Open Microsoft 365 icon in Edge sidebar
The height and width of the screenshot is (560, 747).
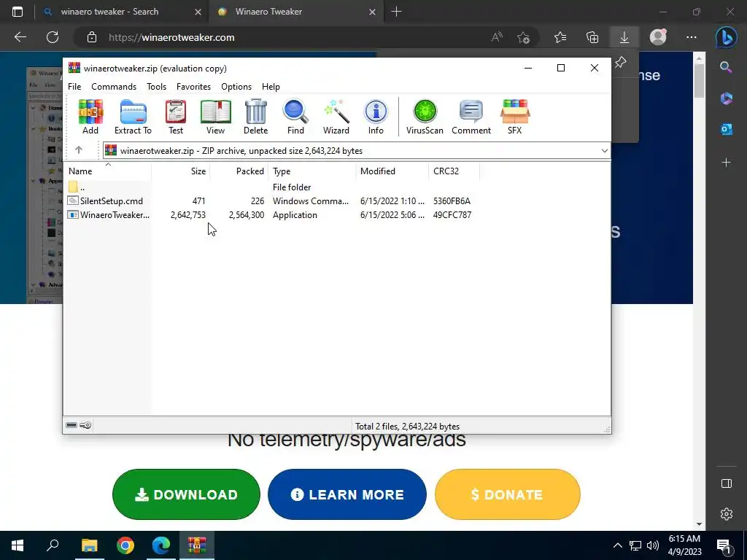[727, 98]
